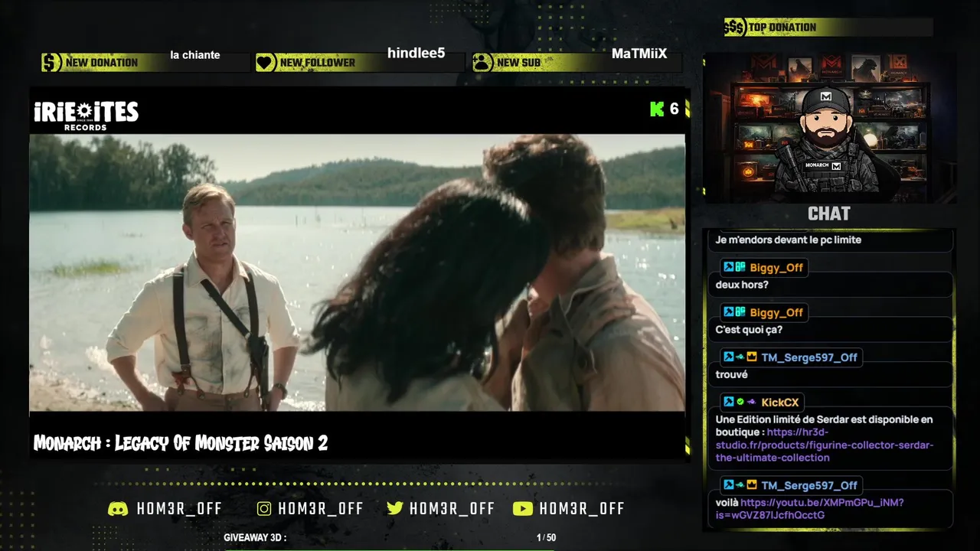Click username Biggy_Off above 'deux hors?'

(x=776, y=268)
